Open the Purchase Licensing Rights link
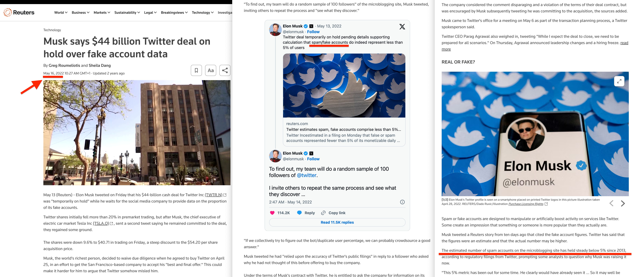Image resolution: width=644 pixels, height=277 pixels. [526, 204]
